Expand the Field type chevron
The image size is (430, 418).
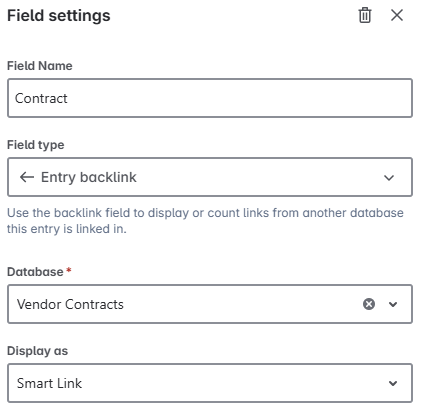click(x=389, y=178)
